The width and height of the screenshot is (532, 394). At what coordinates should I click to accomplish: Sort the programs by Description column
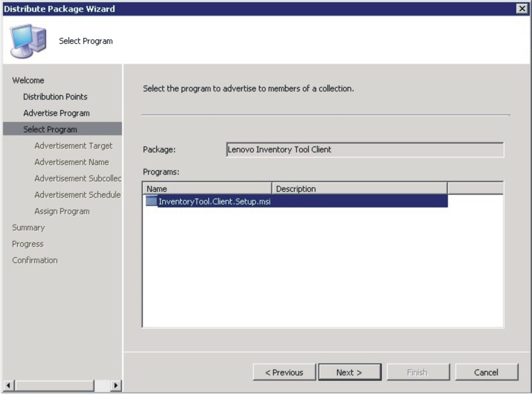359,189
